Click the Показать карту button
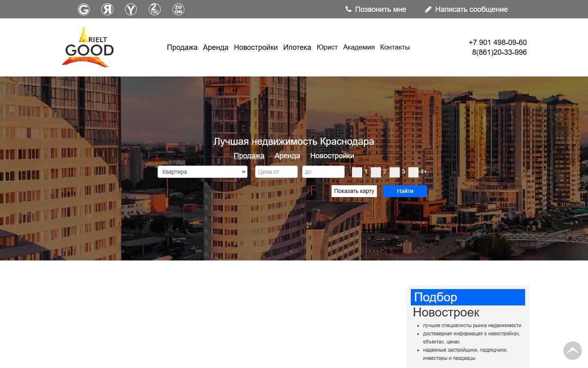 [354, 191]
